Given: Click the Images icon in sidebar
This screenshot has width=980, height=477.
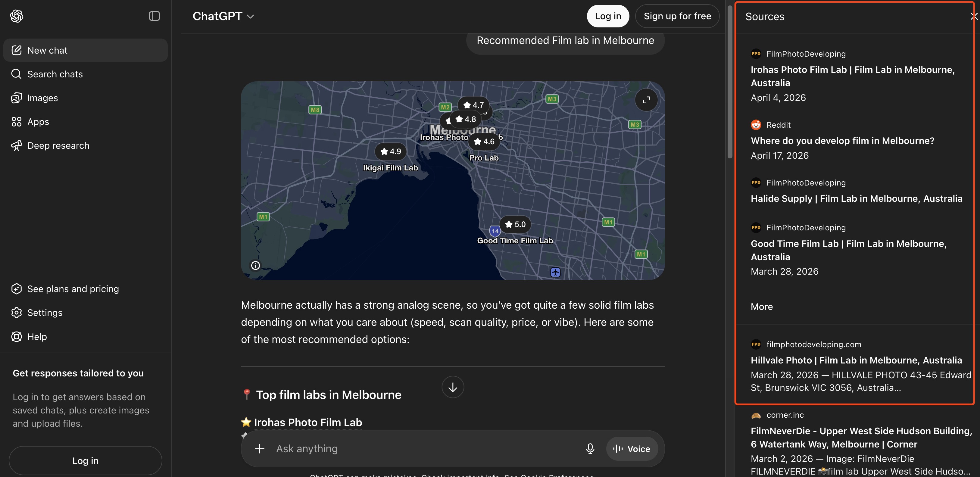Looking at the screenshot, I should 16,98.
